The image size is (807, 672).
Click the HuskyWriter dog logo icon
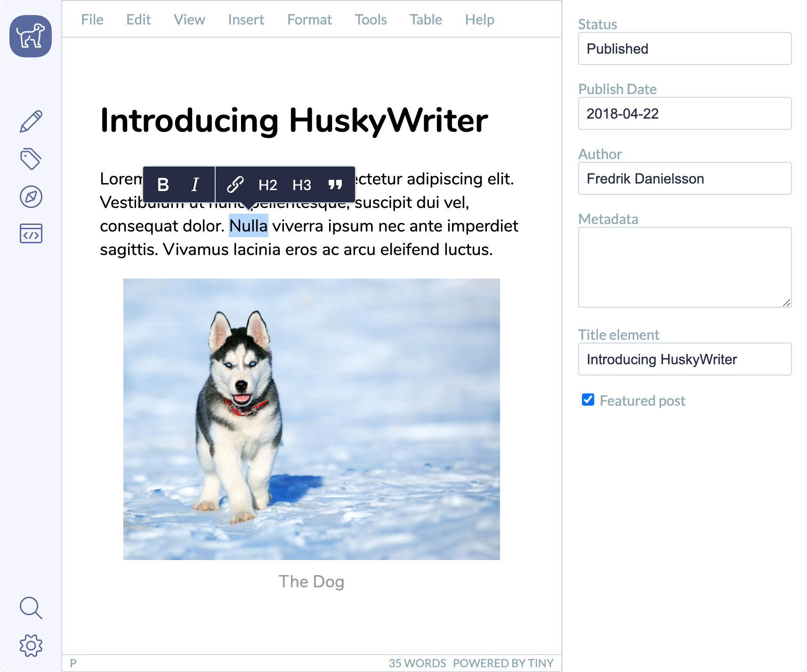point(31,36)
